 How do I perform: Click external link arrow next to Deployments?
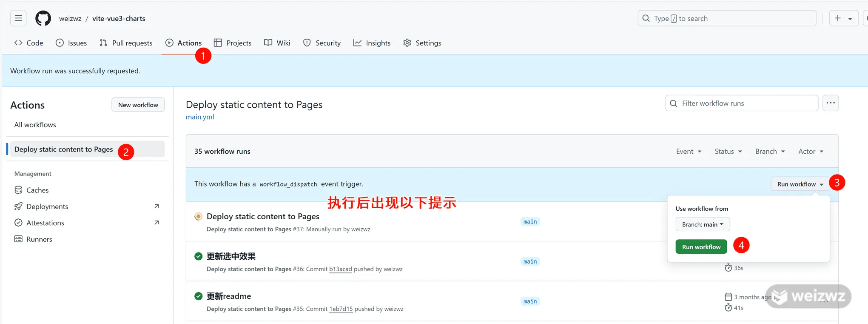[157, 206]
